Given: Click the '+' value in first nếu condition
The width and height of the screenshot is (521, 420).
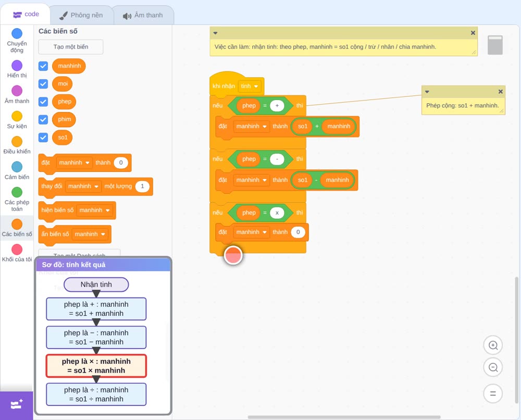Looking at the screenshot, I should pos(277,106).
